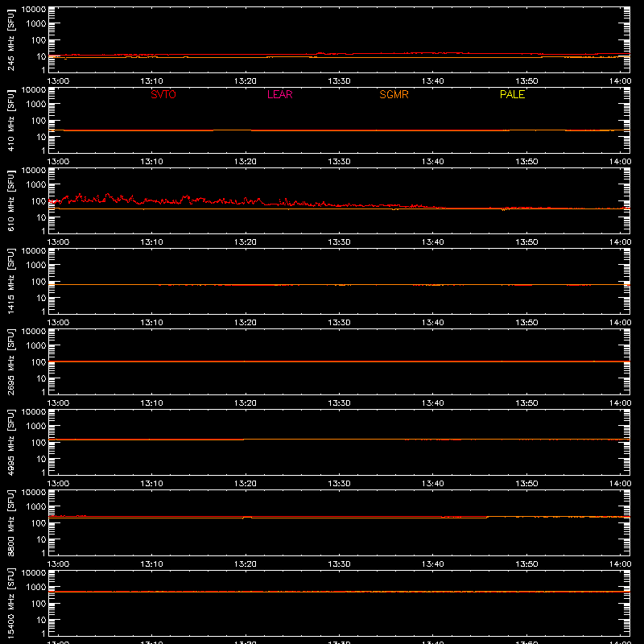Click the 13:00 time label below 245 MHz plot

pyautogui.click(x=58, y=81)
